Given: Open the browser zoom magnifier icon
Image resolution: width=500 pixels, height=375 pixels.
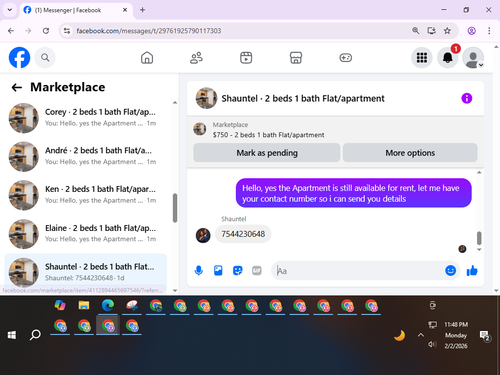Looking at the screenshot, I should [x=415, y=31].
